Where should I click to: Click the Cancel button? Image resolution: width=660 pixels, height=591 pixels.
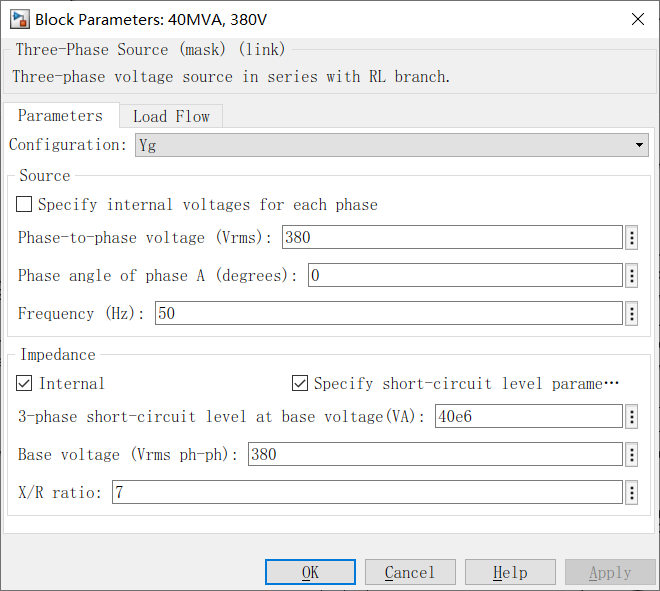pyautogui.click(x=410, y=572)
